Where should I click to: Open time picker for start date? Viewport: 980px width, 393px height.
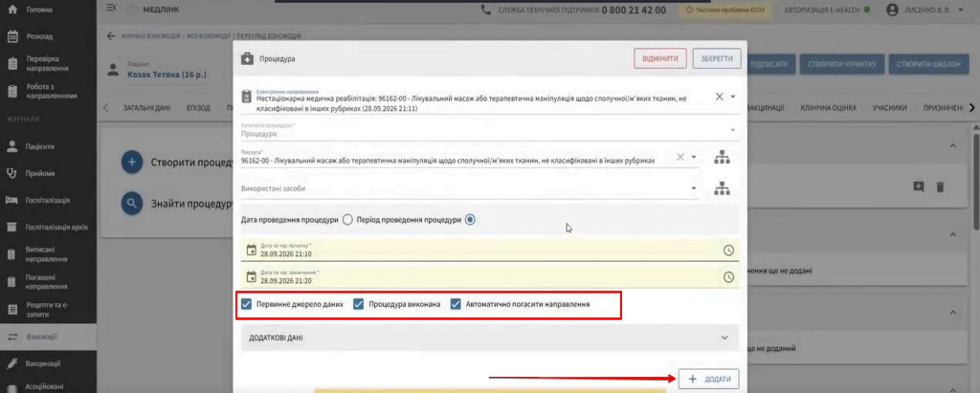pyautogui.click(x=728, y=250)
